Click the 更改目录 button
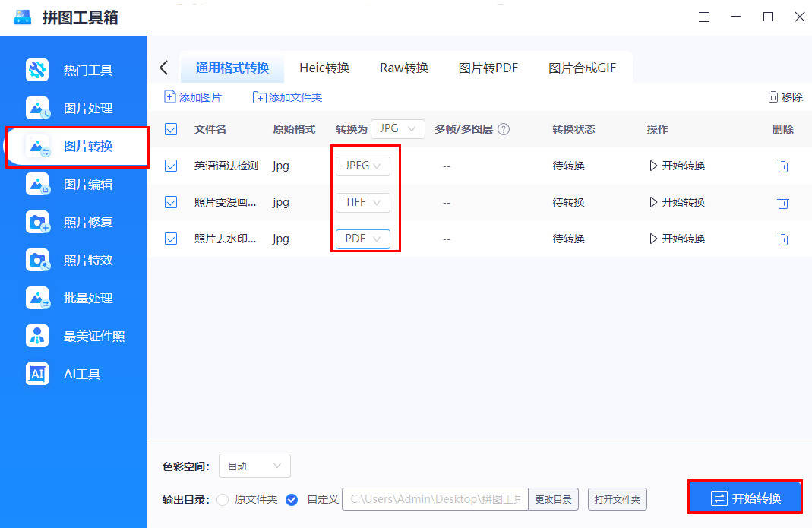 (553, 499)
